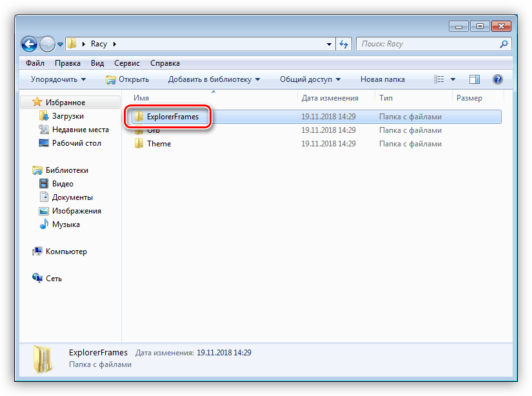Select the Theme folder name
532x396 pixels.
click(159, 144)
